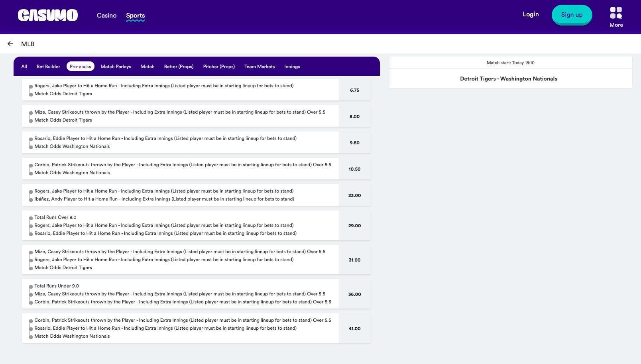Open the More grid menu icon
This screenshot has height=364, width=641.
click(616, 13)
